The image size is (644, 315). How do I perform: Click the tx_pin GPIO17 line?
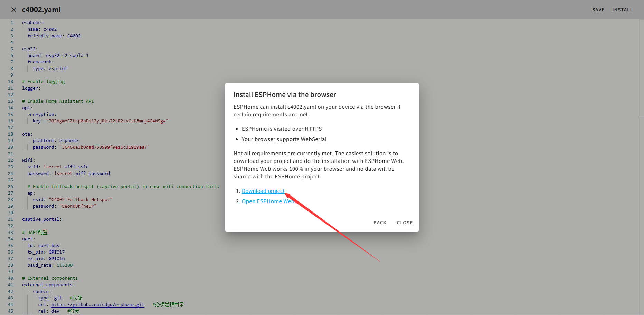pyautogui.click(x=46, y=252)
